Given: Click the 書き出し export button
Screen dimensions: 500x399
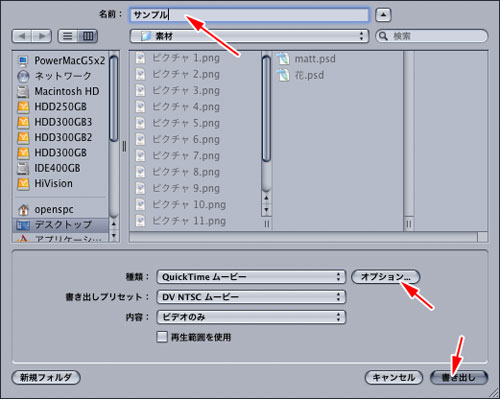Looking at the screenshot, I should click(x=459, y=377).
